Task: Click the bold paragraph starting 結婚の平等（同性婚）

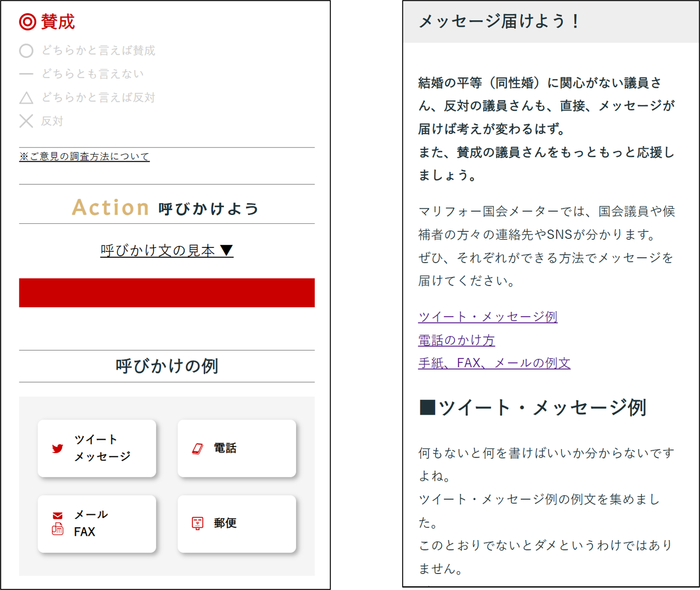Action: pyautogui.click(x=547, y=129)
